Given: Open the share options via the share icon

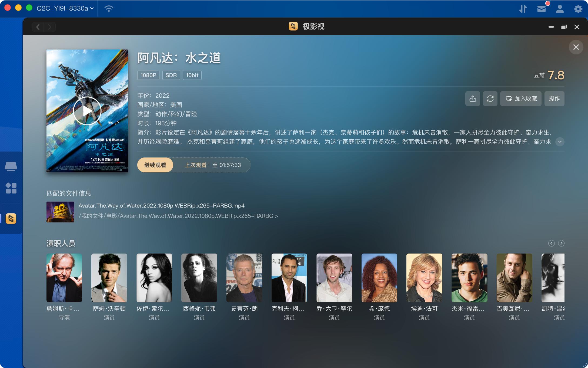Looking at the screenshot, I should 473,98.
